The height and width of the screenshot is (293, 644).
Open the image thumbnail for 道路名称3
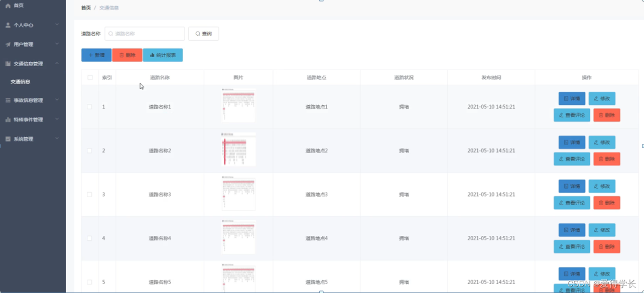coord(238,193)
